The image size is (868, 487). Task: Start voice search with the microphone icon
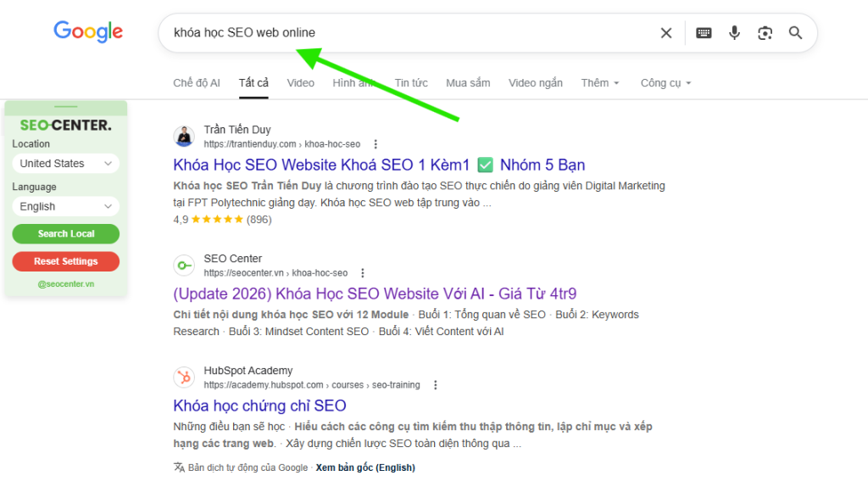(734, 33)
